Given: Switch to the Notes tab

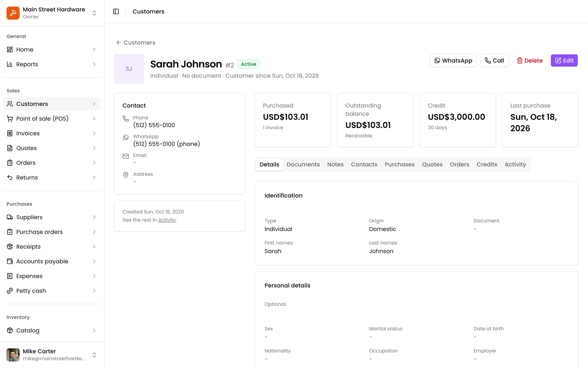Looking at the screenshot, I should [335, 165].
